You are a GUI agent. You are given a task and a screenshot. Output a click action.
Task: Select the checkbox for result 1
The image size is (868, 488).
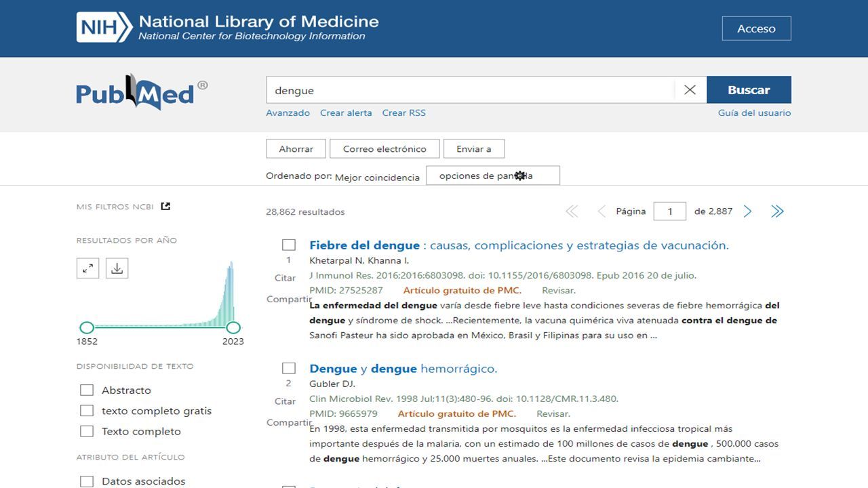click(x=289, y=245)
